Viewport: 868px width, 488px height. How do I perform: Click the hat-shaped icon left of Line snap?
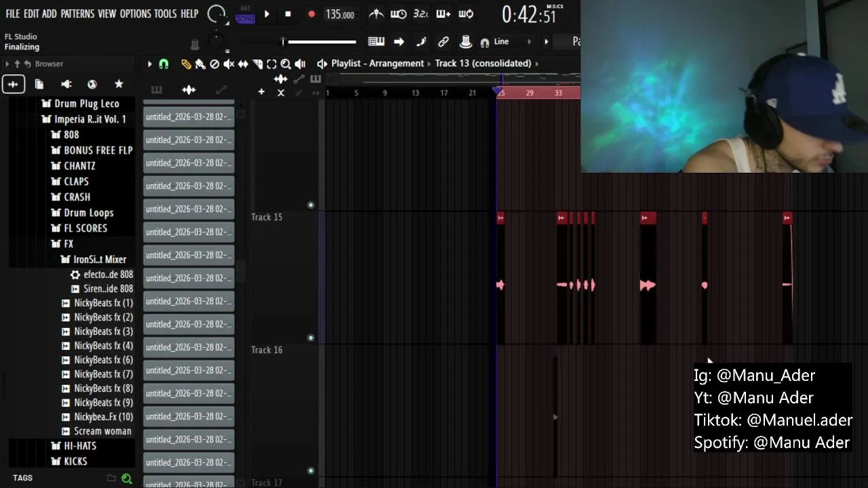click(x=466, y=42)
